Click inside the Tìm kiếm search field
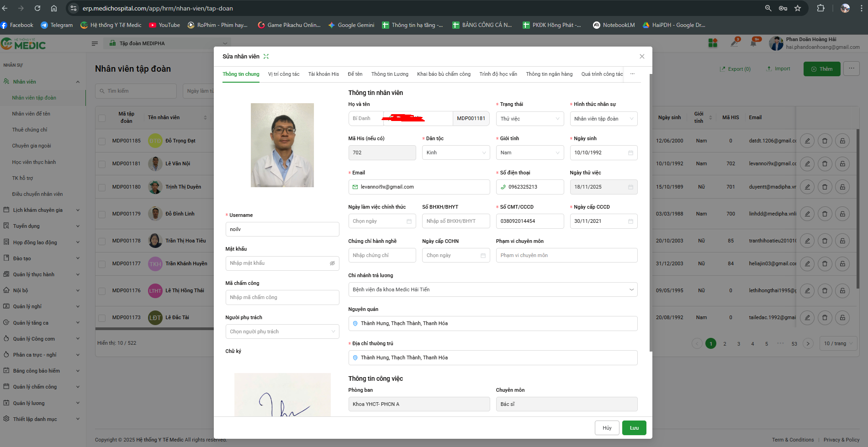This screenshot has width=868, height=447. click(x=136, y=91)
